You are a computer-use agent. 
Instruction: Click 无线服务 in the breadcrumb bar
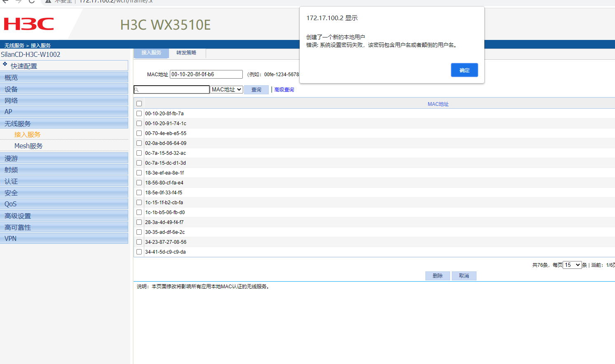click(x=14, y=45)
